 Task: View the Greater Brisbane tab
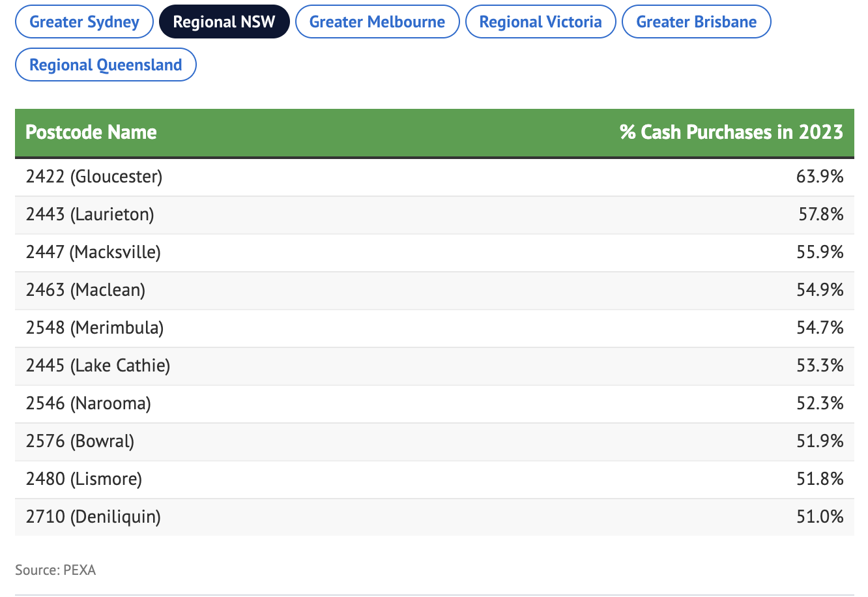click(697, 22)
